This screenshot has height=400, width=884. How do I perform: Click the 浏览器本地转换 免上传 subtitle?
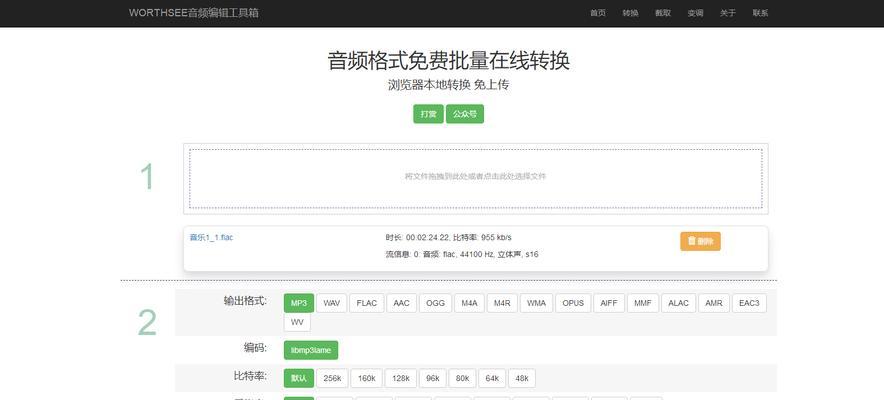[x=449, y=85]
